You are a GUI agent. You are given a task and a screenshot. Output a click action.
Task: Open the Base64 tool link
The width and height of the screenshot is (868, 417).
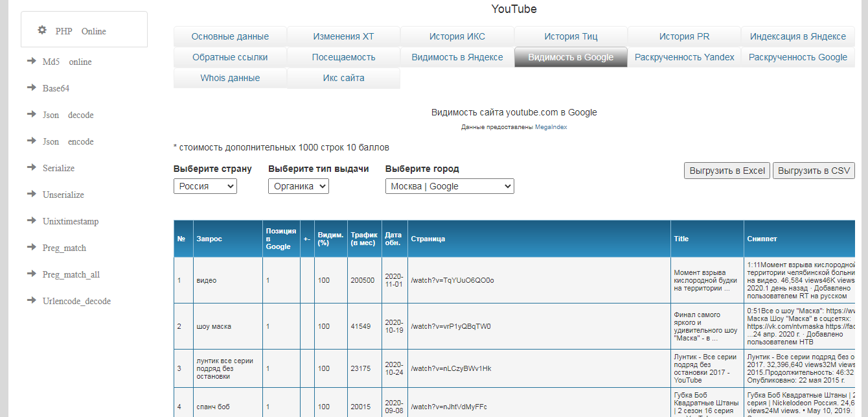coord(56,89)
